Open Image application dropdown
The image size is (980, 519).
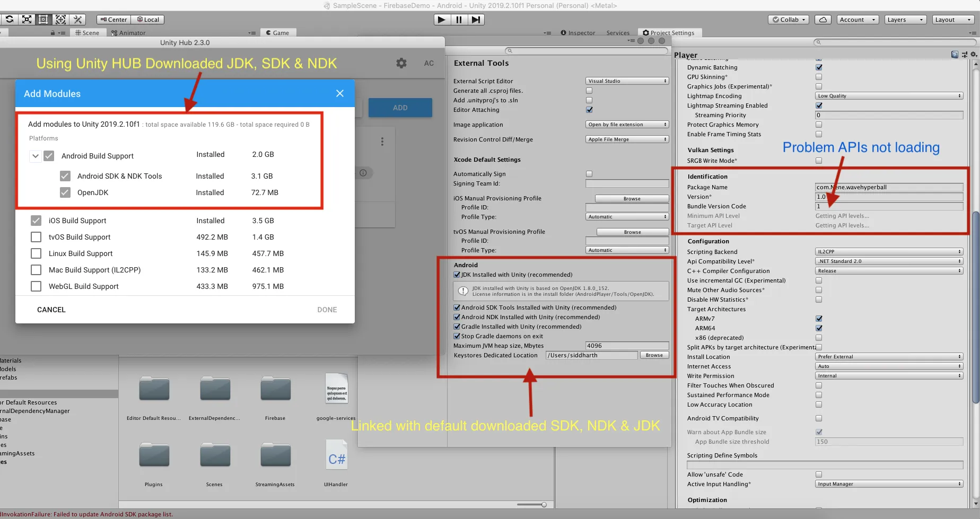pos(627,125)
